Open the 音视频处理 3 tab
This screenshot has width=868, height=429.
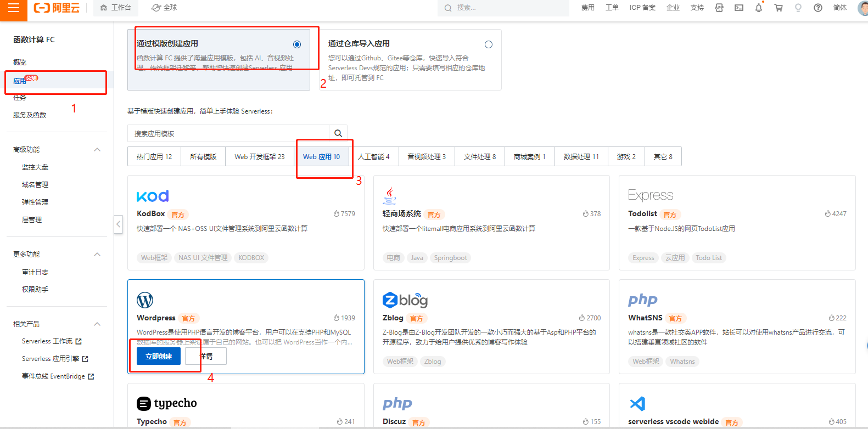(427, 156)
